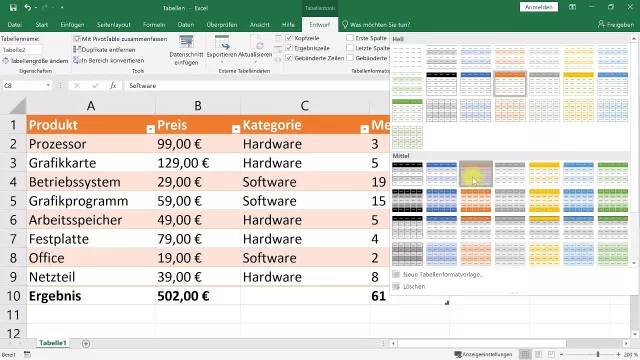
Task: Open the Name Box dropdown arrow
Action: [x=48, y=85]
